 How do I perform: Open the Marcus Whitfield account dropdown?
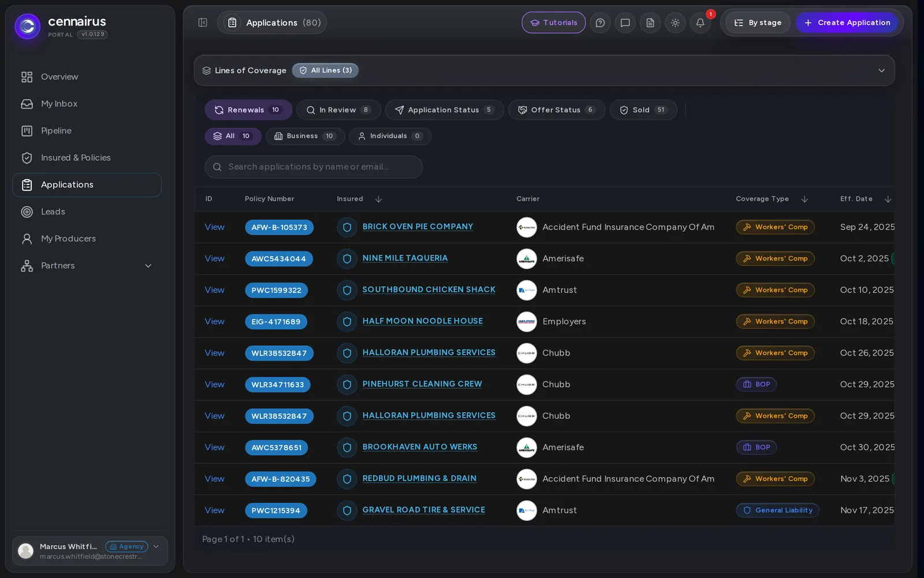(156, 547)
